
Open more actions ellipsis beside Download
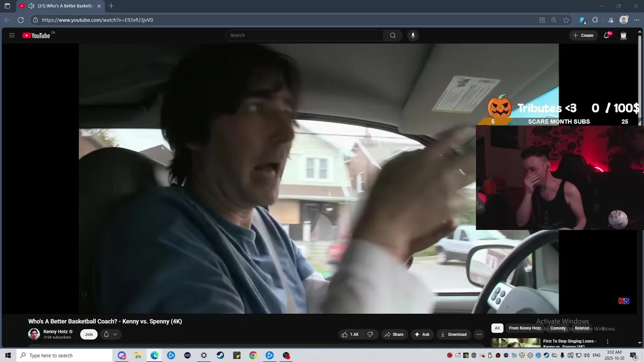click(479, 334)
